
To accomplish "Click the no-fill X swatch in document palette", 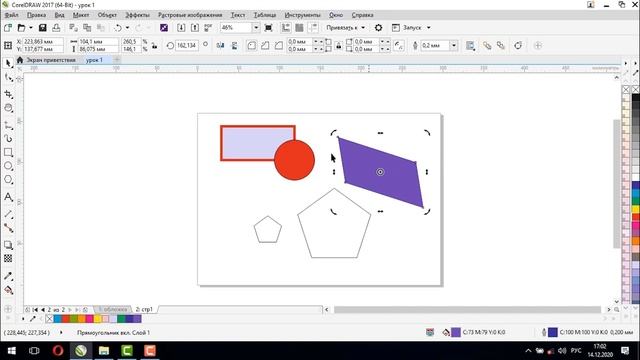I will pos(49,318).
